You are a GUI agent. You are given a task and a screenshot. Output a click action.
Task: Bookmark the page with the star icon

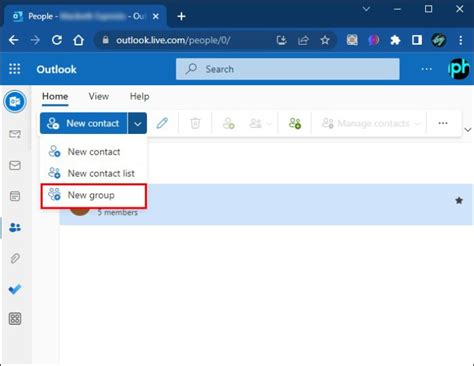click(325, 40)
